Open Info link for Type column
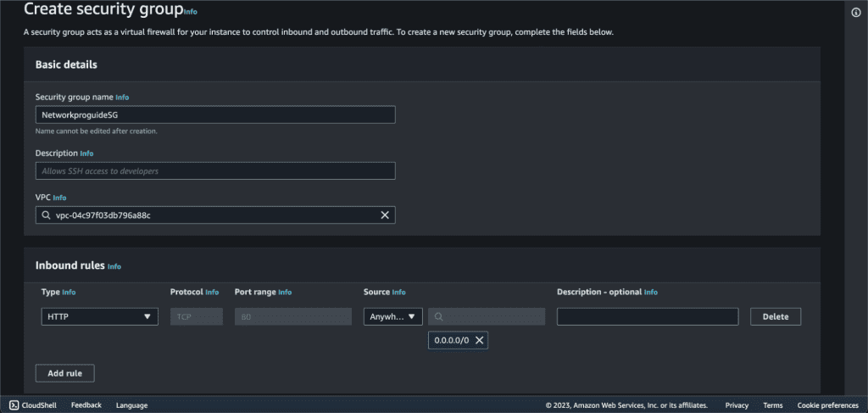 (69, 292)
